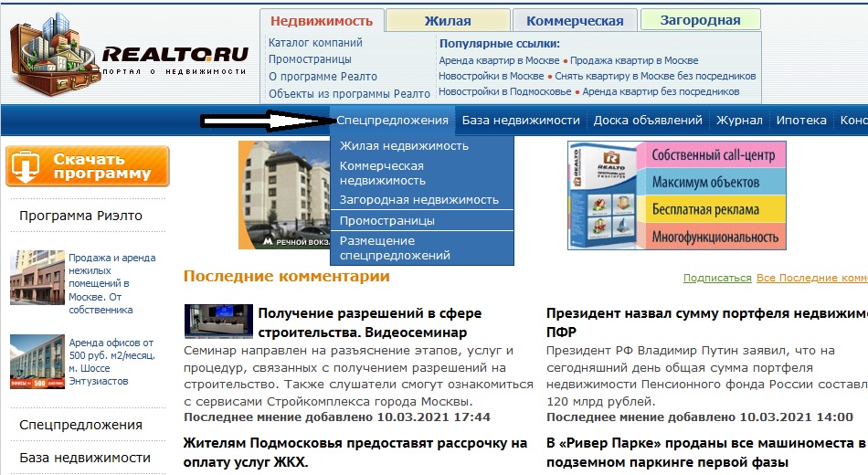Screen dimensions: 868x475
Task: Choose Жилая недвижимость from dropdown
Action: 404,146
